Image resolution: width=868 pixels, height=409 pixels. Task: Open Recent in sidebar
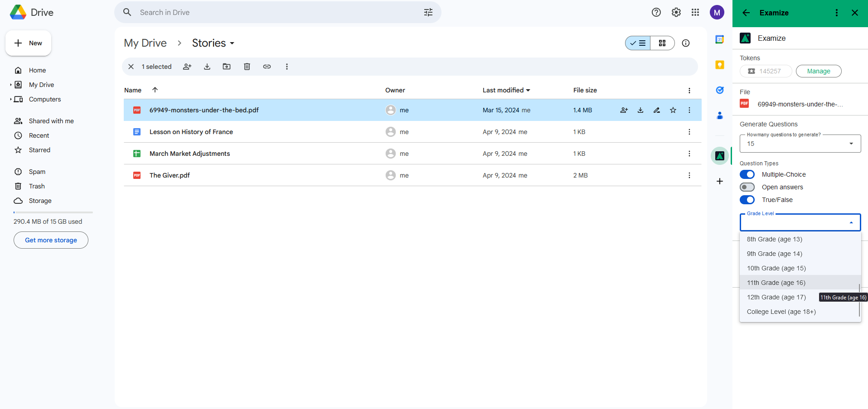point(39,135)
